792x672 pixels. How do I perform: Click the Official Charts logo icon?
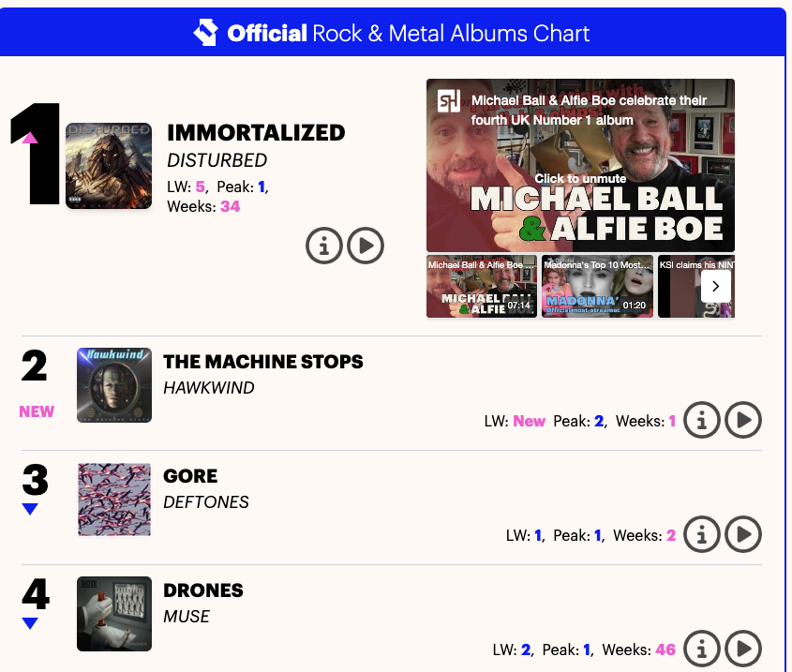click(x=205, y=34)
